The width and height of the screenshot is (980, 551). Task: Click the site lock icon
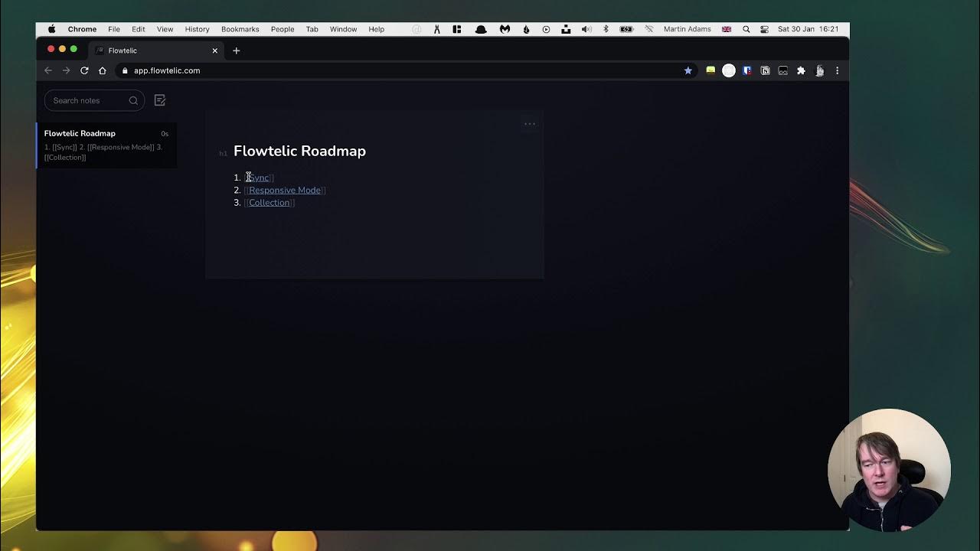coord(125,70)
